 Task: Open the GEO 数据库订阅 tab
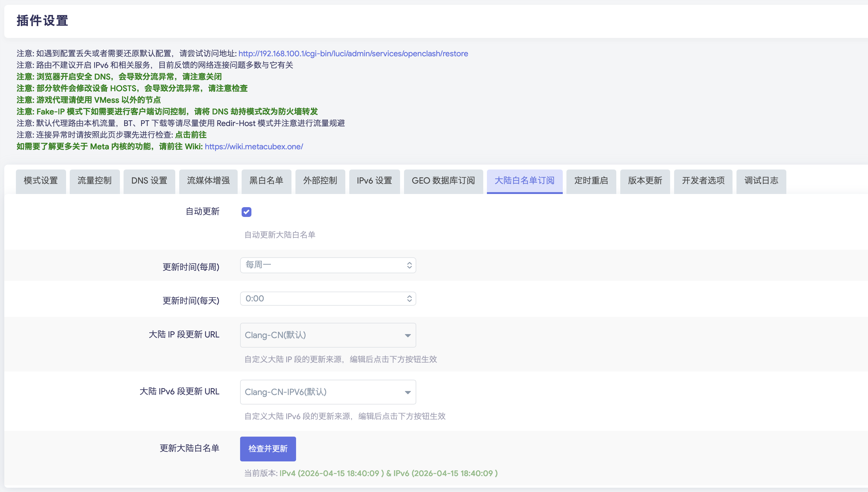click(443, 181)
